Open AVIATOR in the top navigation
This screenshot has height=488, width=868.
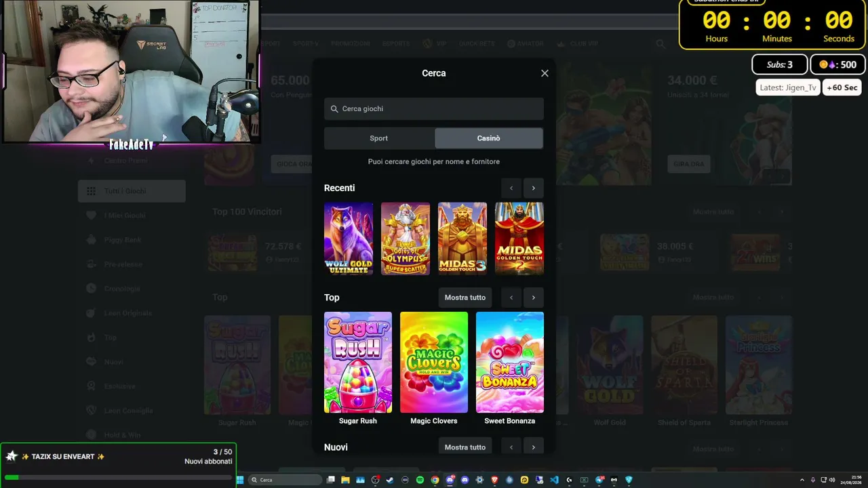525,44
